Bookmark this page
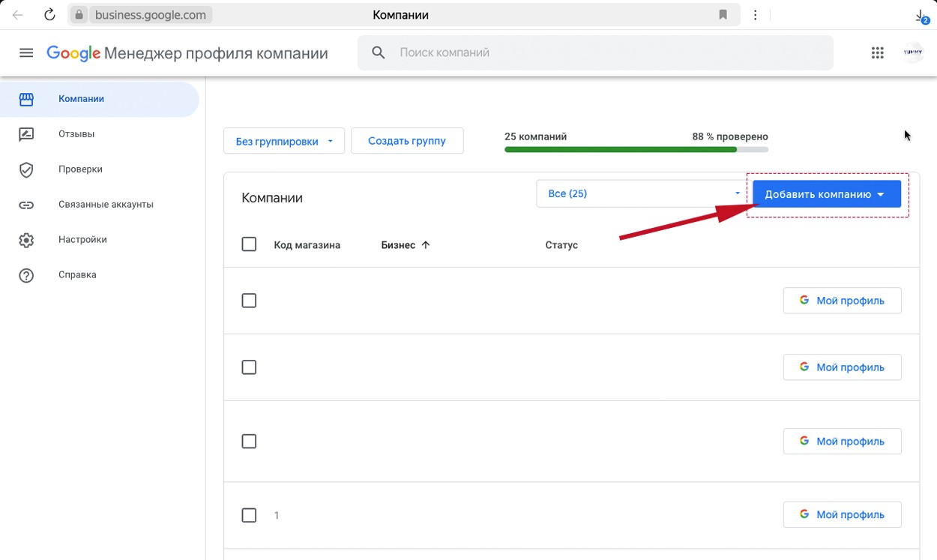Screen dimensions: 937x560 coord(723,15)
